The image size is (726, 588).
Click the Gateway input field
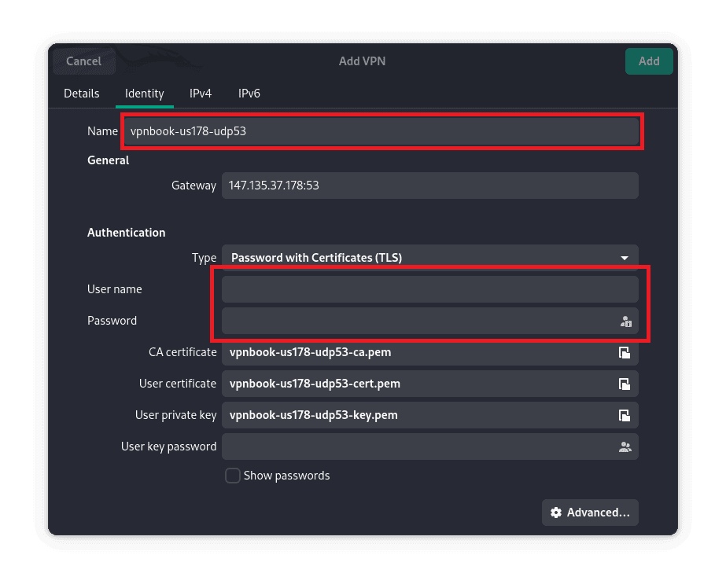point(430,186)
